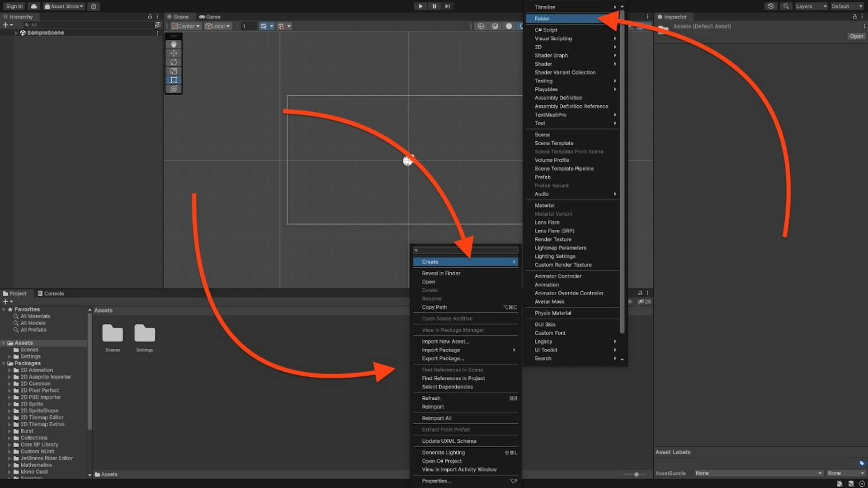The height and width of the screenshot is (488, 868).
Task: Click the Open button in the Inspector
Action: click(x=856, y=36)
